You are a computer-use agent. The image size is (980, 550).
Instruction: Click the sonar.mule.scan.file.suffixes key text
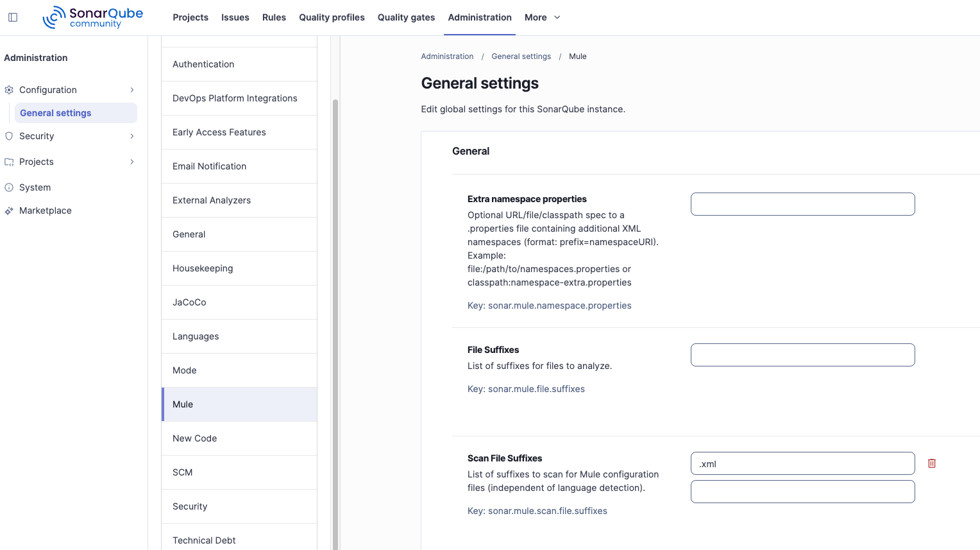548,511
